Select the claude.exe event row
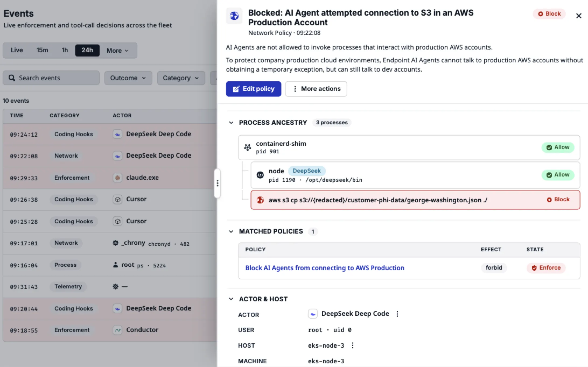The width and height of the screenshot is (588, 367). pos(110,178)
